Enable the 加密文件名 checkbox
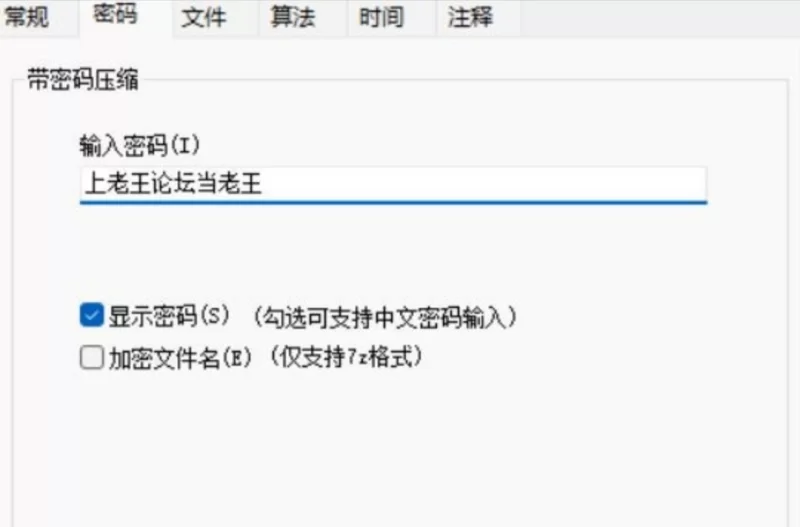 92,357
